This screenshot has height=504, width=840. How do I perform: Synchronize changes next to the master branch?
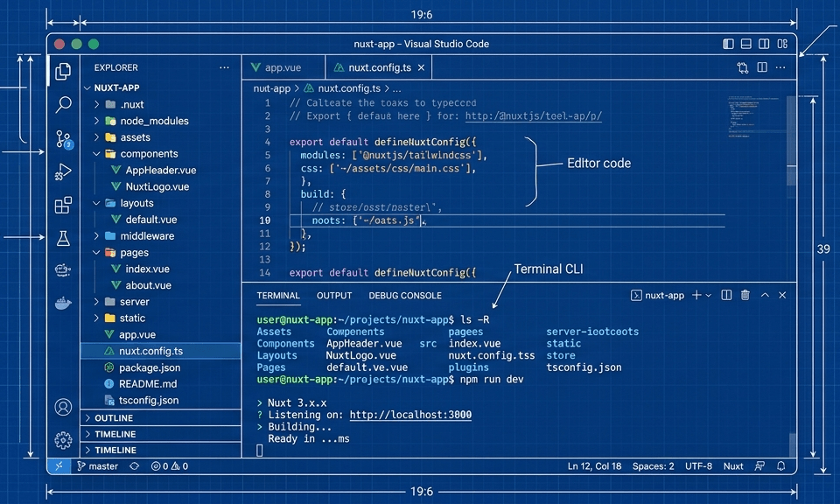pos(135,466)
